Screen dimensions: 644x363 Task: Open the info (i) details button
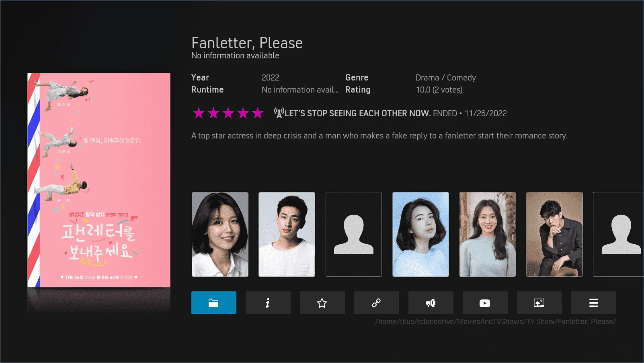[x=268, y=303]
